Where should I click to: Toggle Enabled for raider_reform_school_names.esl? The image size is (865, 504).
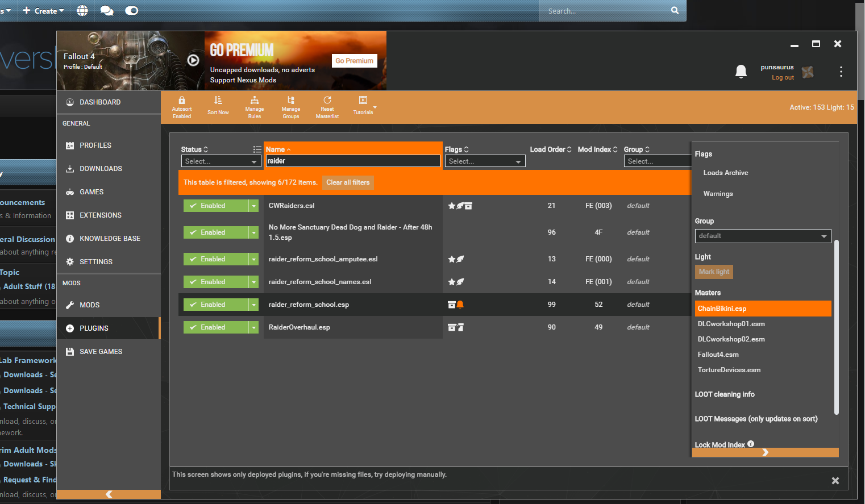click(216, 282)
